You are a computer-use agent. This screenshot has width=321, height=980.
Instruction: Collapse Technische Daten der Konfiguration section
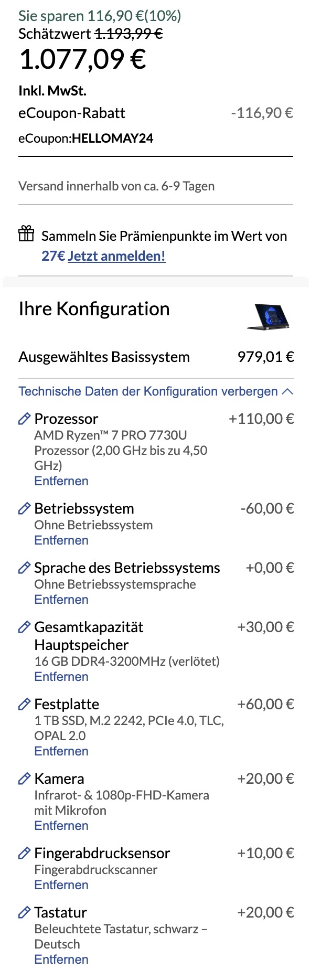(x=156, y=391)
